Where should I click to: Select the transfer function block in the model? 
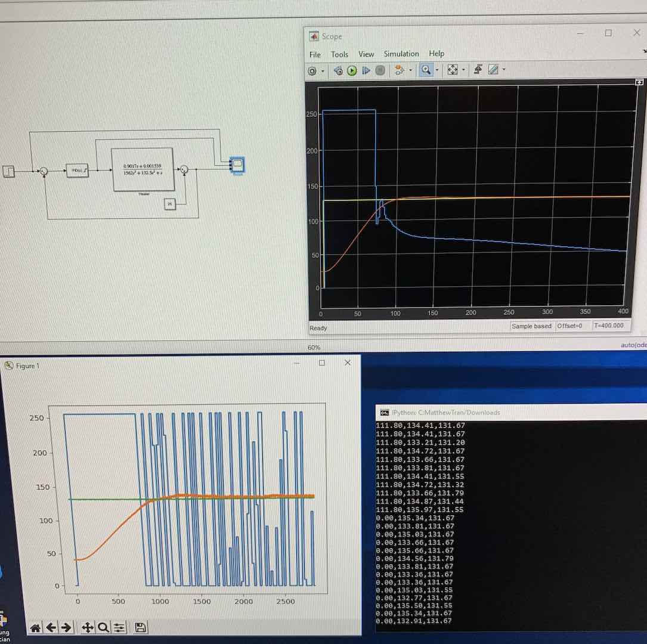pos(143,169)
